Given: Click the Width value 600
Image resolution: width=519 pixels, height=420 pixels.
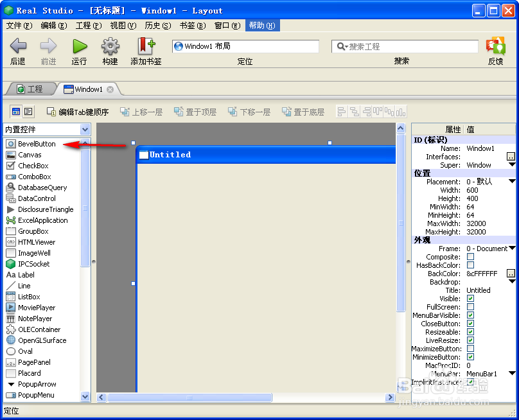Looking at the screenshot, I should click(472, 190).
